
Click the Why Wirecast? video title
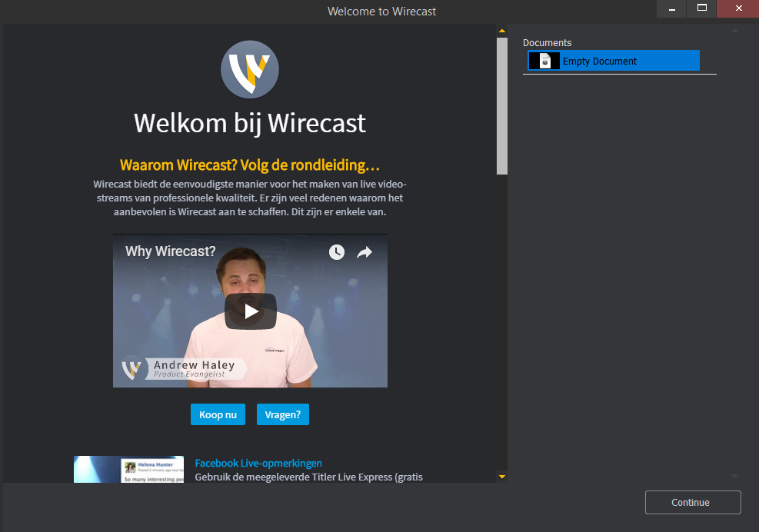[x=171, y=251]
